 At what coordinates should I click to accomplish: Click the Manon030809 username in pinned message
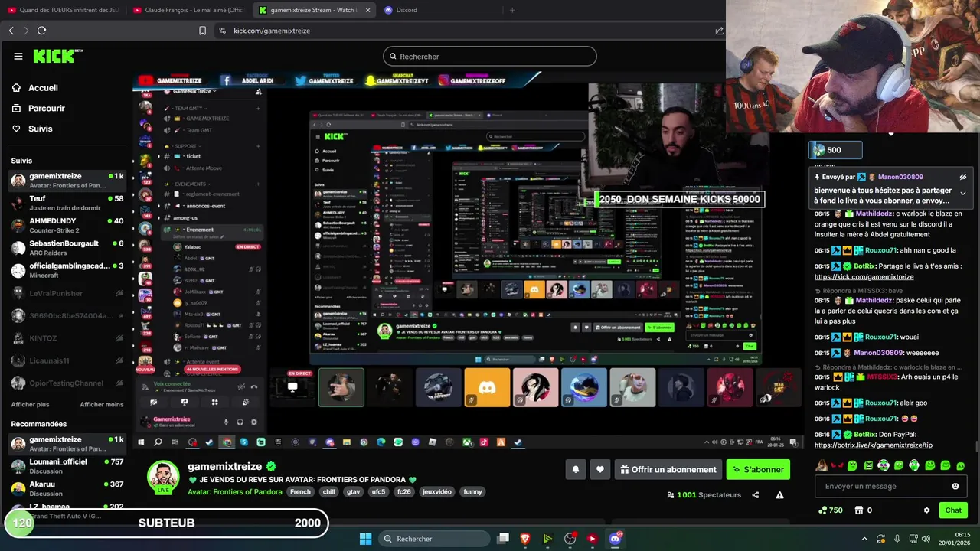point(900,177)
